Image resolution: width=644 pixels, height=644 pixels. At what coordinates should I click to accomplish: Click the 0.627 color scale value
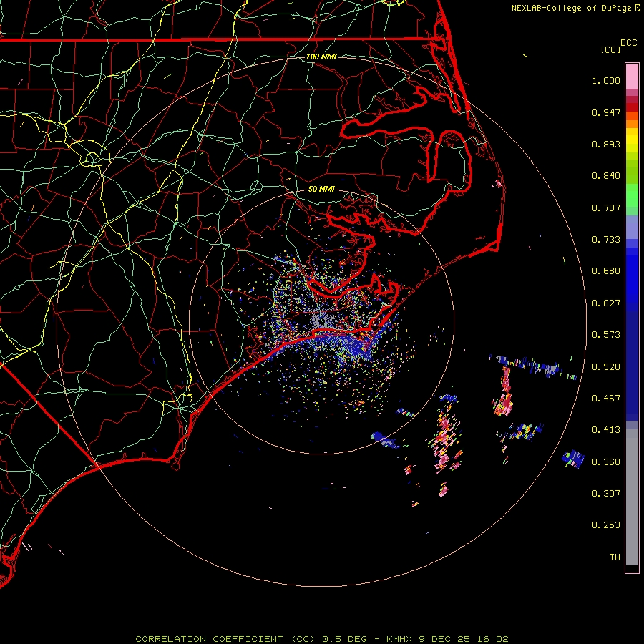[606, 303]
